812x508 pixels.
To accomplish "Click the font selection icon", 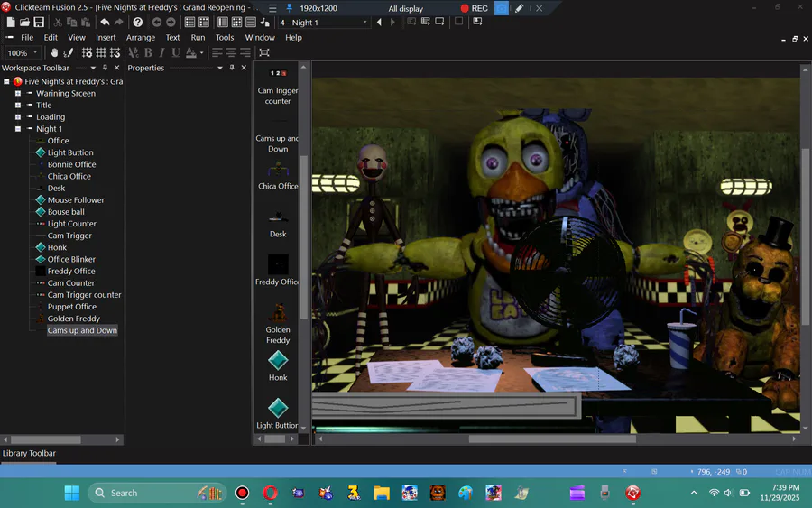I will 134,52.
